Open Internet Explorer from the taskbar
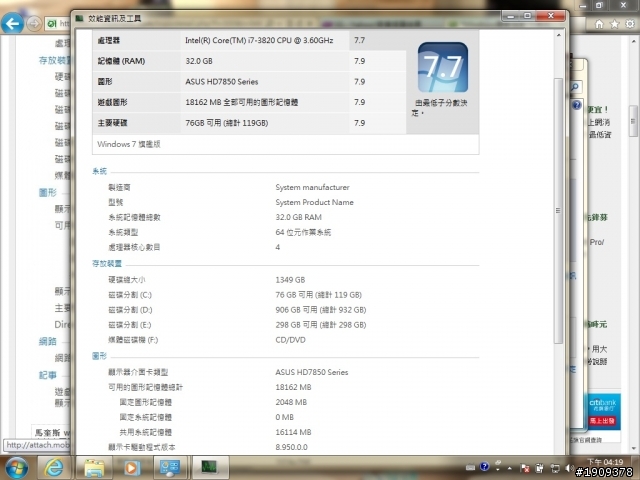Image resolution: width=640 pixels, height=480 pixels. 53,468
